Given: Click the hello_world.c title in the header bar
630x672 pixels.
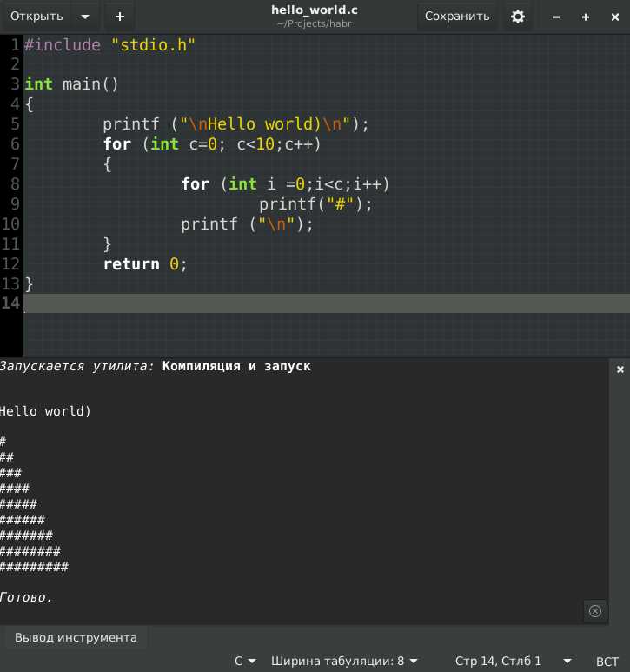Looking at the screenshot, I should pos(315,10).
